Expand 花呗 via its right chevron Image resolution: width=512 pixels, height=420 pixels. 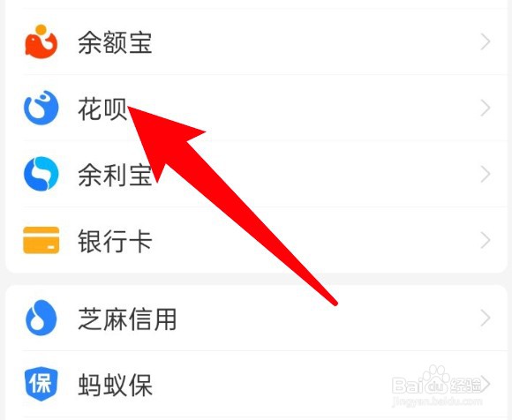tap(486, 108)
